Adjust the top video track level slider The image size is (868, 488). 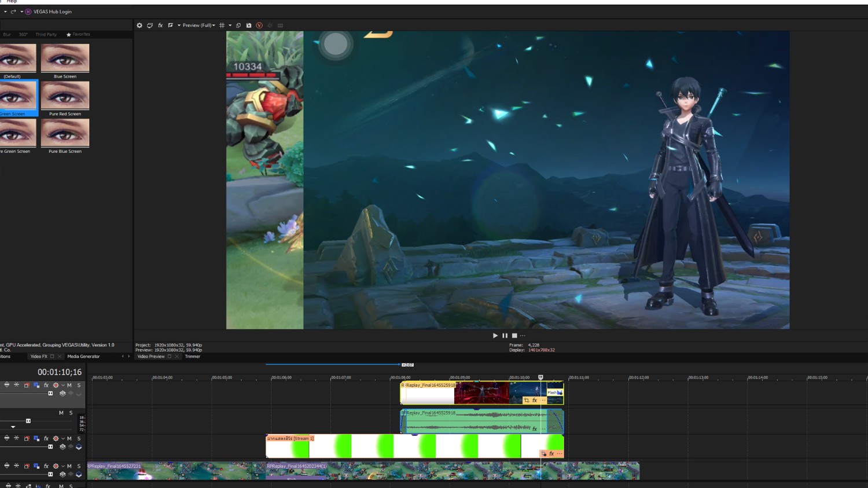pos(50,394)
